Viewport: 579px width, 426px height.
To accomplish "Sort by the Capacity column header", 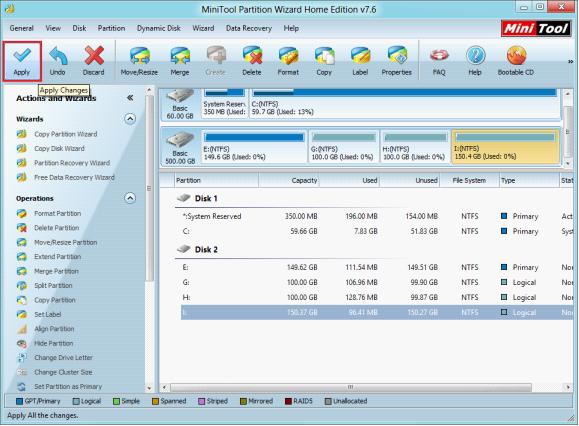I will 289,181.
